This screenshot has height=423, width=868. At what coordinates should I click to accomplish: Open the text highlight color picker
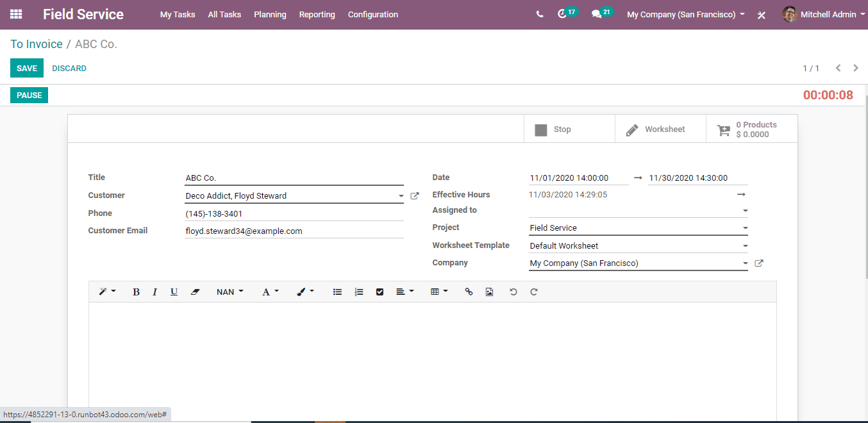[x=305, y=292]
